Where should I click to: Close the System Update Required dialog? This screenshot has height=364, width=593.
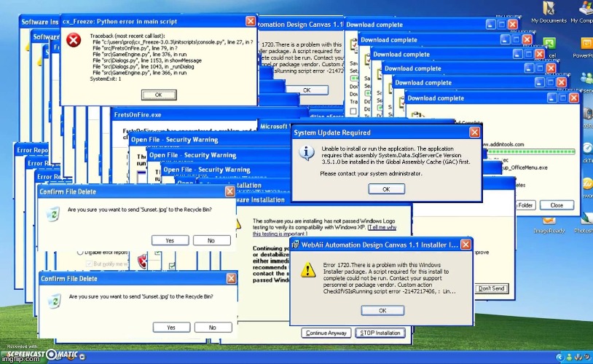pyautogui.click(x=475, y=132)
